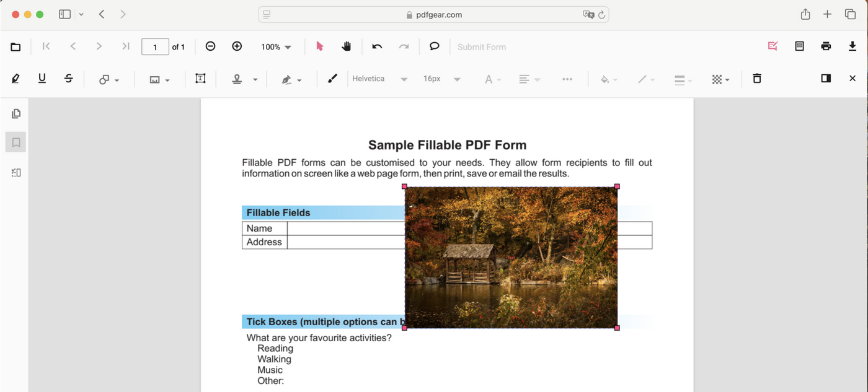Select the highlight pen tool

click(15, 79)
